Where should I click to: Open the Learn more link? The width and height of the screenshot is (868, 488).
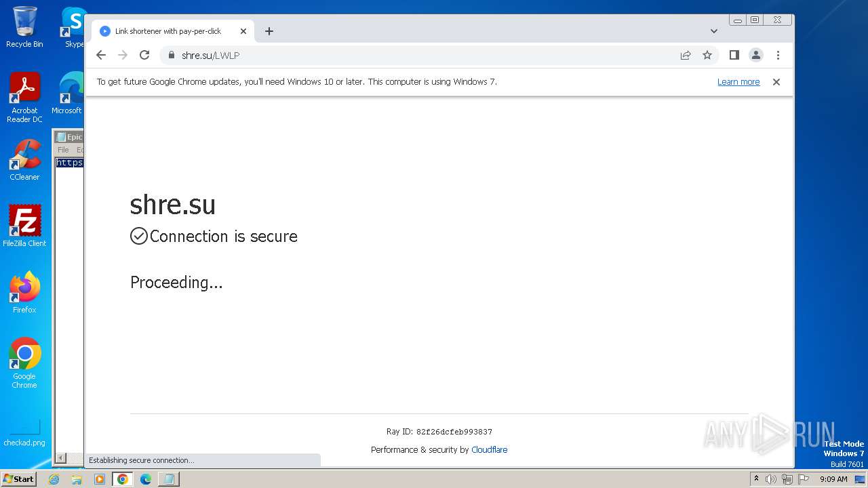click(x=738, y=82)
